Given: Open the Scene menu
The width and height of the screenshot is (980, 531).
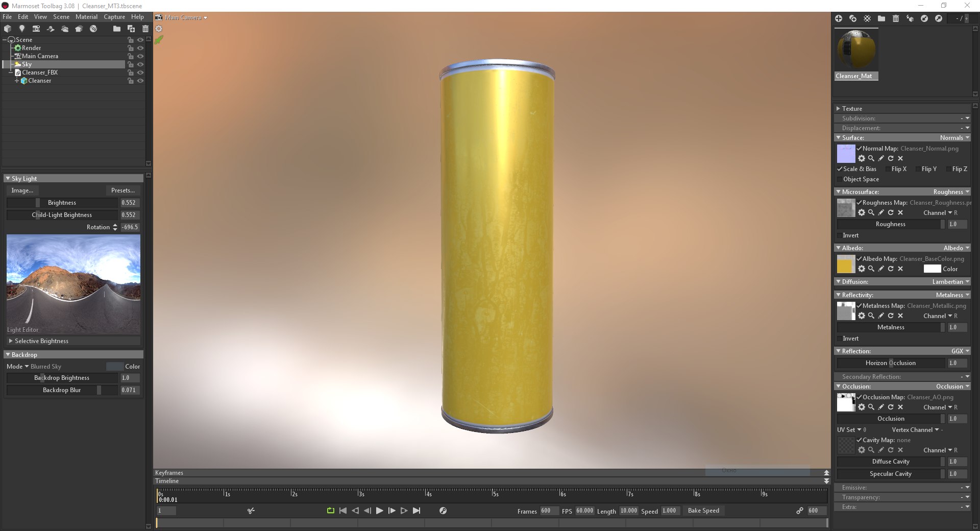Looking at the screenshot, I should (61, 17).
